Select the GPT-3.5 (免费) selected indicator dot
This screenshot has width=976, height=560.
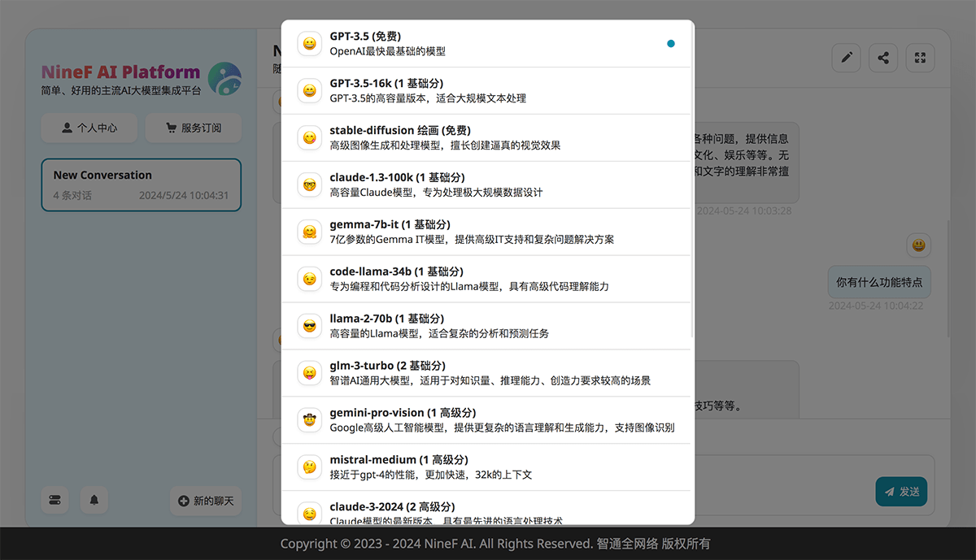pyautogui.click(x=671, y=44)
